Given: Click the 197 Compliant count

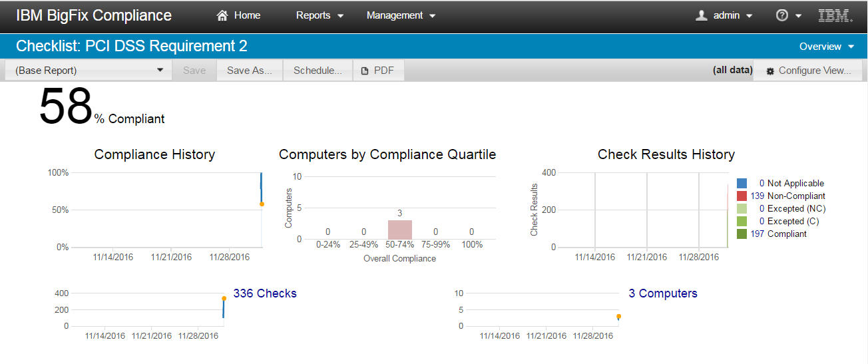Looking at the screenshot, I should point(758,234).
